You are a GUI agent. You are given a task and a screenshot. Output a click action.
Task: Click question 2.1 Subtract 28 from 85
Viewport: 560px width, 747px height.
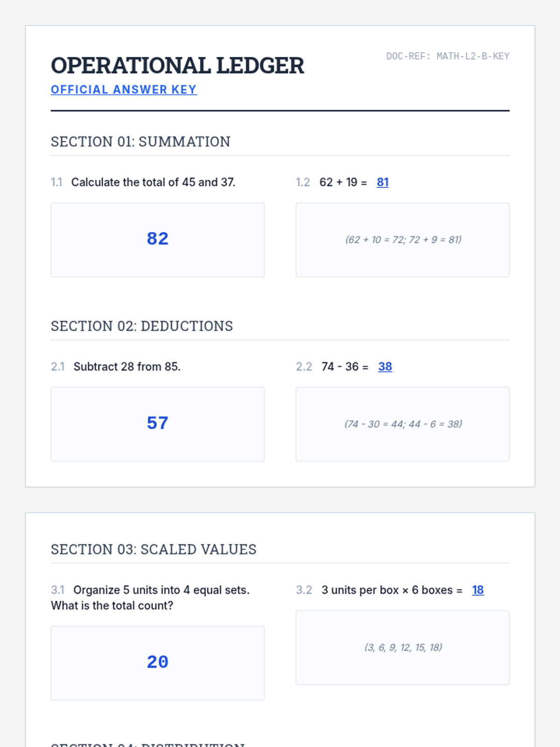coord(116,366)
